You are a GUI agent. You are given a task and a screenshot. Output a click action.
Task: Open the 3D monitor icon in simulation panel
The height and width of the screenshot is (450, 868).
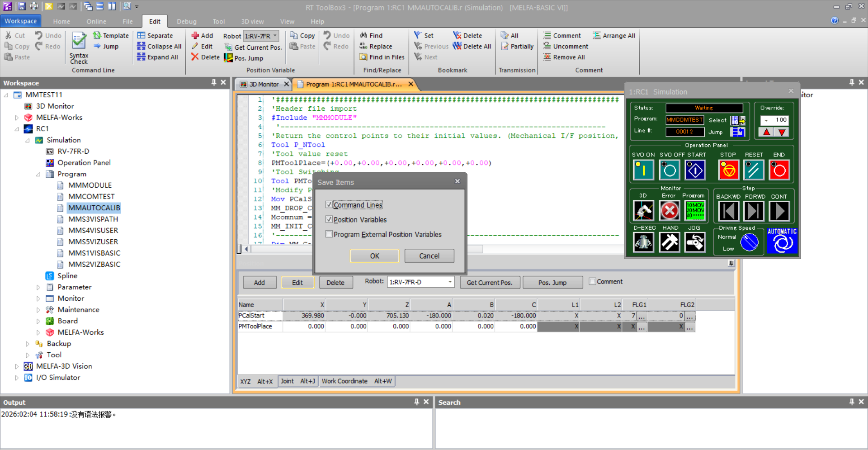coord(643,211)
